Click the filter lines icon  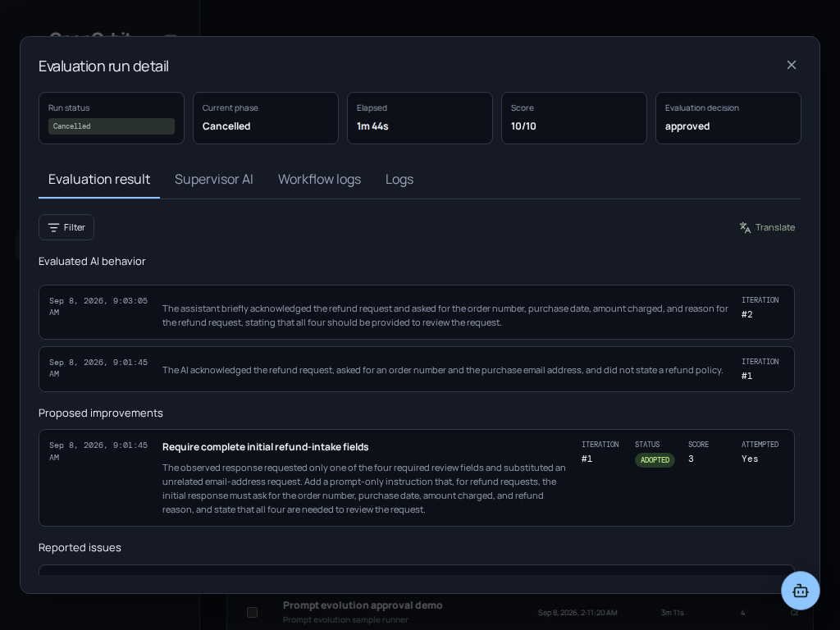53,228
